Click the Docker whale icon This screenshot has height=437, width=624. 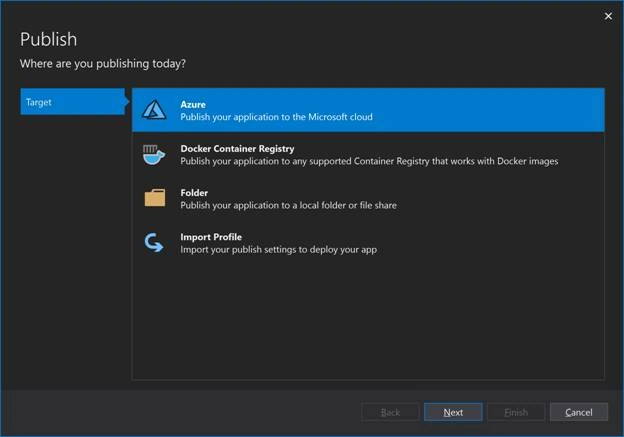tap(154, 155)
